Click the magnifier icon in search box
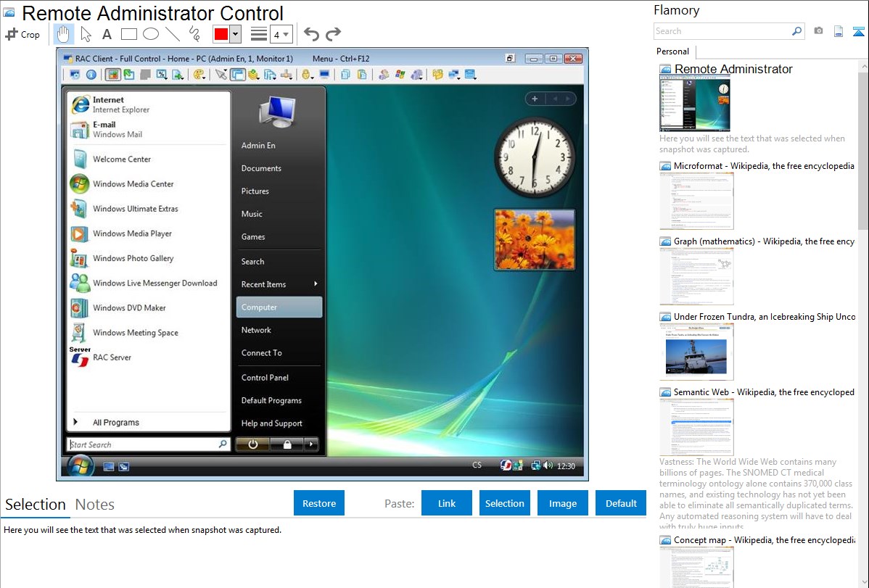Image resolution: width=869 pixels, height=588 pixels. (x=796, y=31)
